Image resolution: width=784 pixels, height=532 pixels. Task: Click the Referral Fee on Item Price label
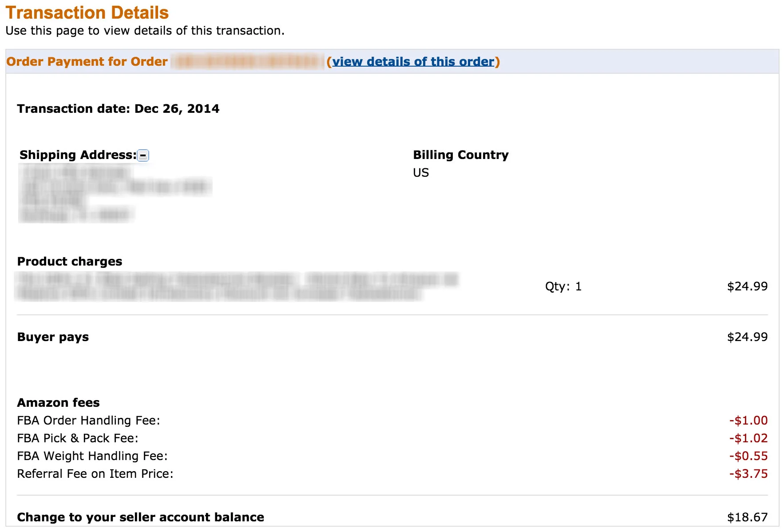(x=95, y=474)
